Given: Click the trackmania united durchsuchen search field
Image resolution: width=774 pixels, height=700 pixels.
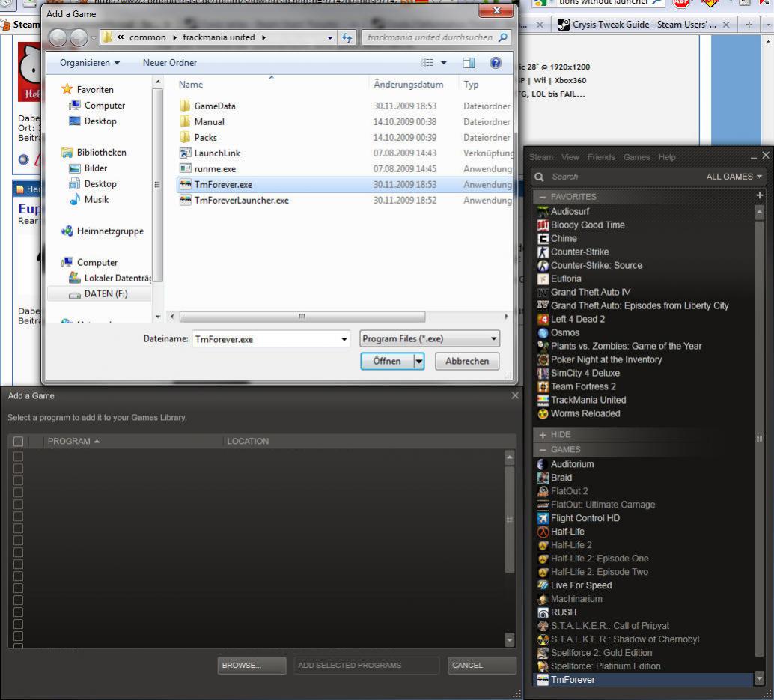Looking at the screenshot, I should pos(436,37).
